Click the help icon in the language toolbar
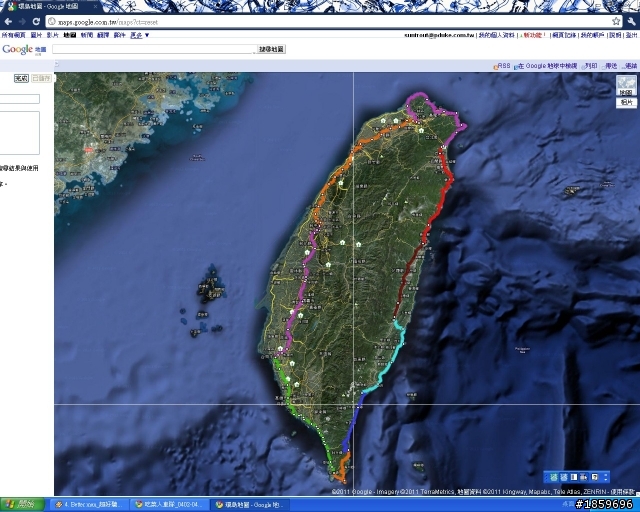Image resolution: width=640 pixels, height=512 pixels. 595,477
